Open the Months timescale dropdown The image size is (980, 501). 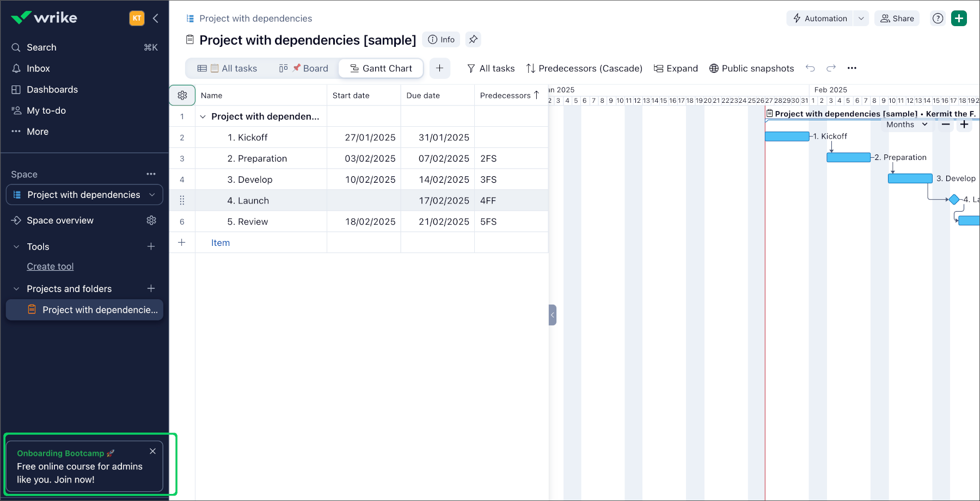click(906, 125)
